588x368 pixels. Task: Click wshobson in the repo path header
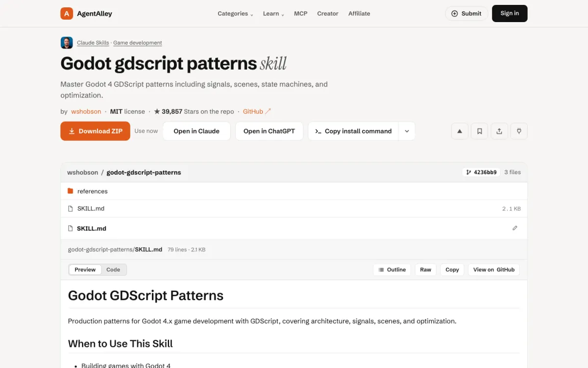pos(83,172)
